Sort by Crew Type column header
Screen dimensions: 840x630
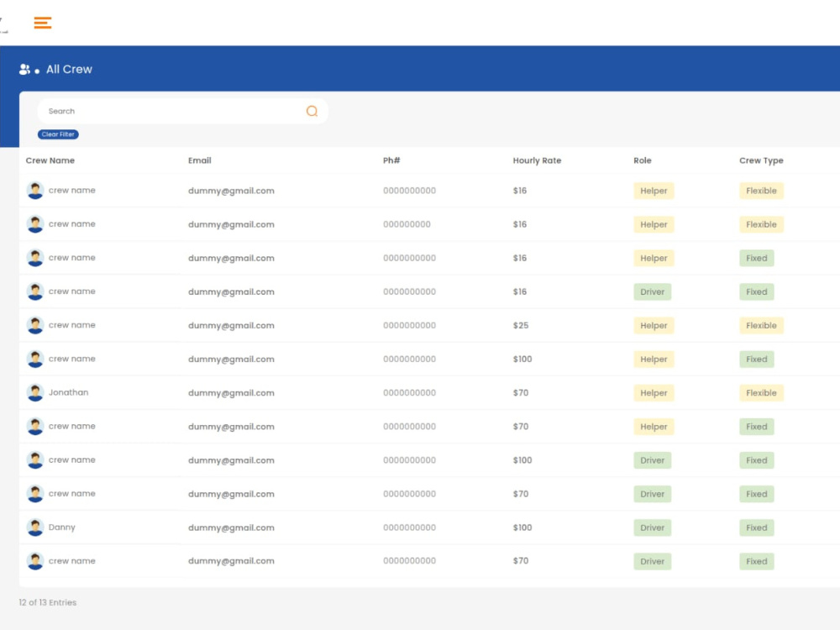pyautogui.click(x=761, y=160)
